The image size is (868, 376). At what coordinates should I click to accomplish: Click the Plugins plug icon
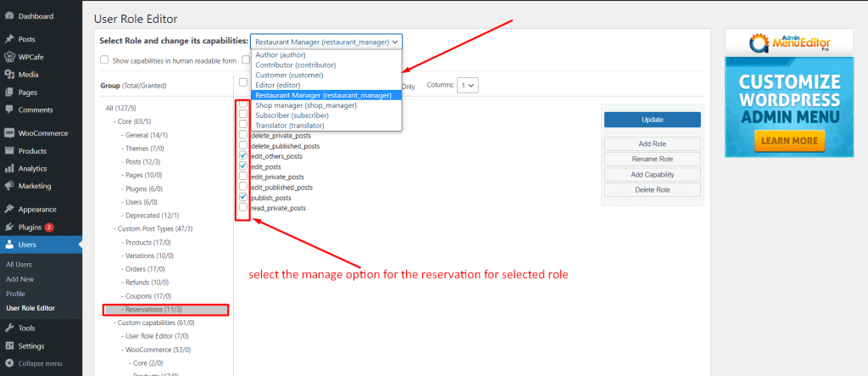click(x=8, y=227)
